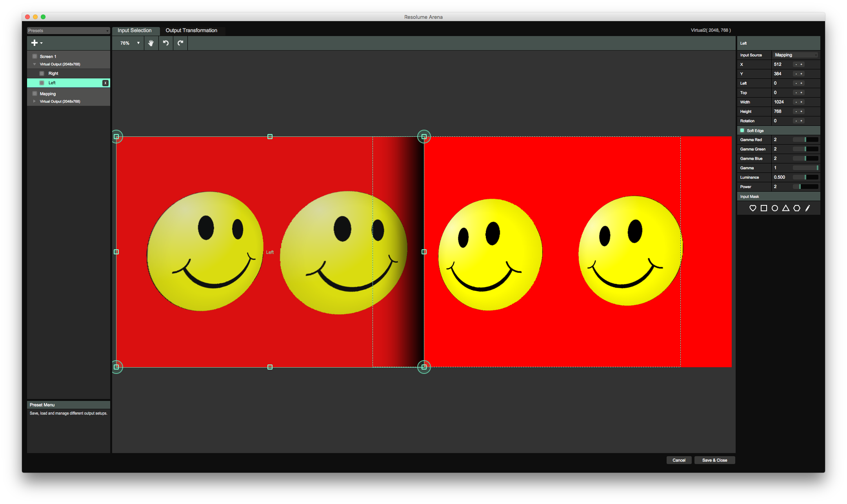Toggle the Right slice checkbox
The height and width of the screenshot is (504, 847).
42,73
